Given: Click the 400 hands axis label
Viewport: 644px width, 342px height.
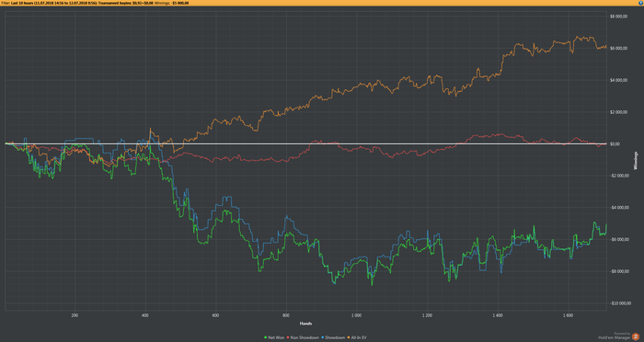Looking at the screenshot, I should [145, 315].
